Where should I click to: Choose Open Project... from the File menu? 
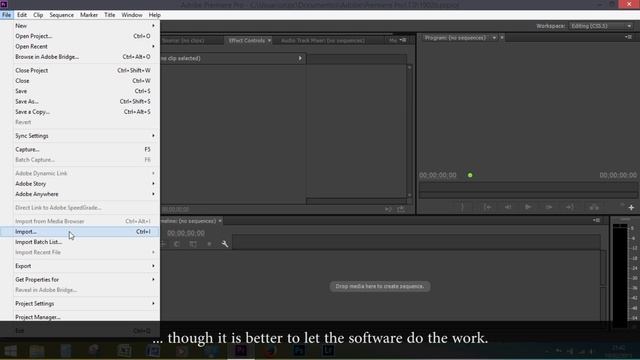tap(80, 36)
